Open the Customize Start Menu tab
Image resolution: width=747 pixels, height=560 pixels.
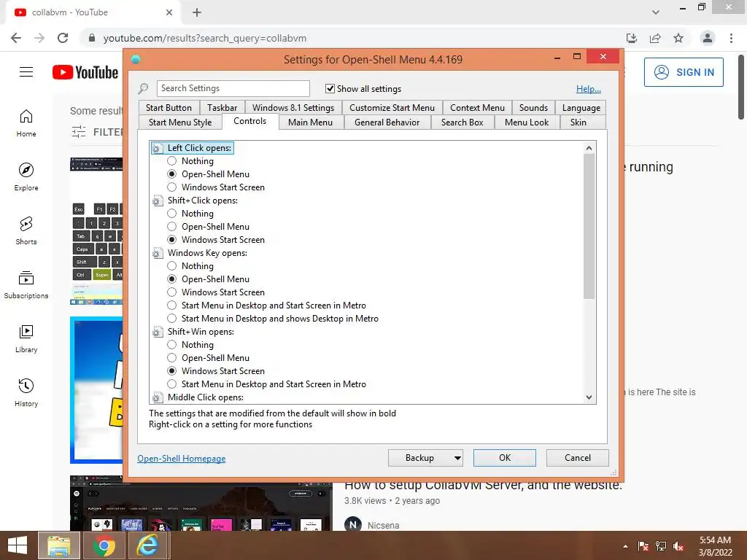point(392,108)
